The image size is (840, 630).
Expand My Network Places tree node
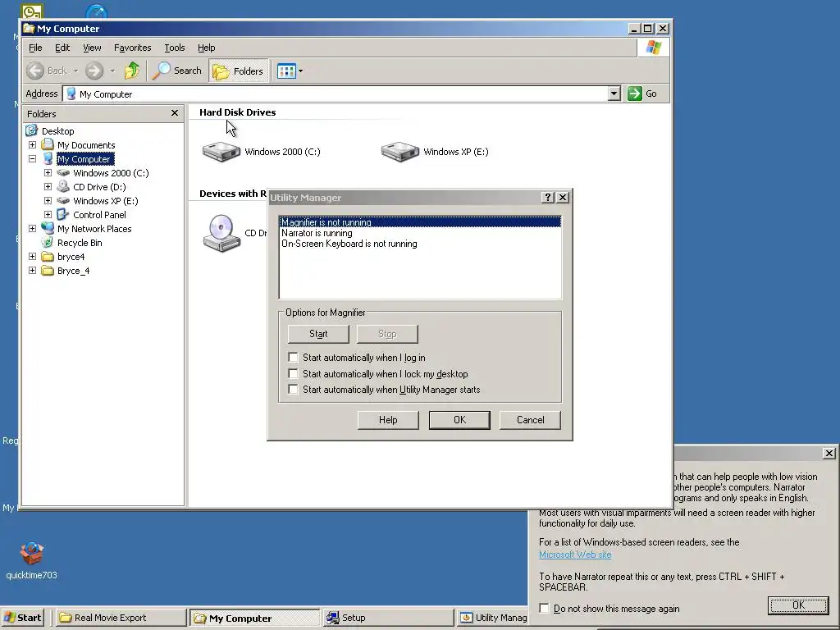click(x=32, y=228)
